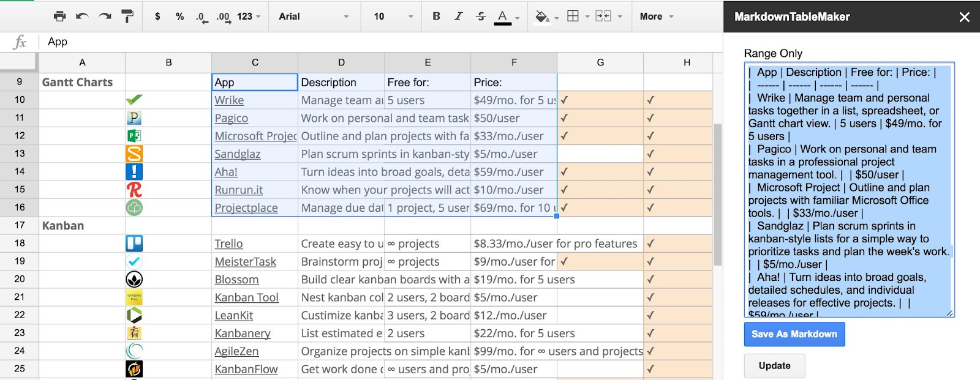The image size is (980, 380).
Task: Toggle italic formatting
Action: tap(458, 17)
